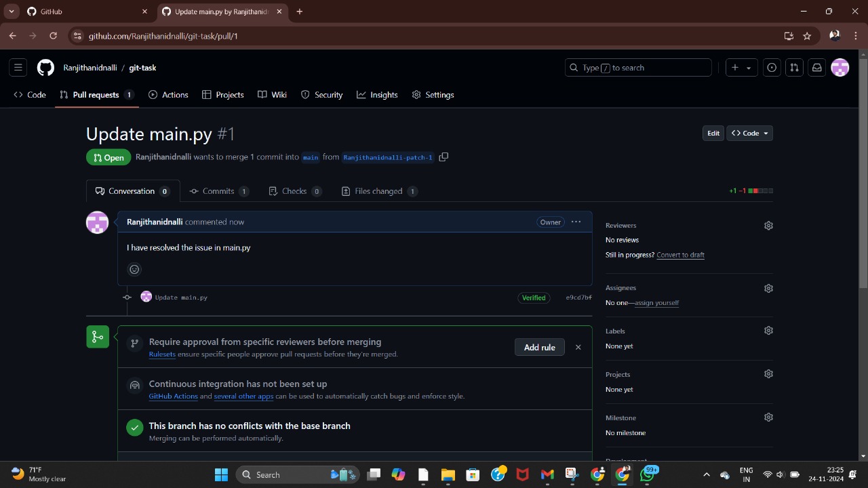This screenshot has width=868, height=488.
Task: Open the pull requests icon in the header
Action: (x=794, y=68)
